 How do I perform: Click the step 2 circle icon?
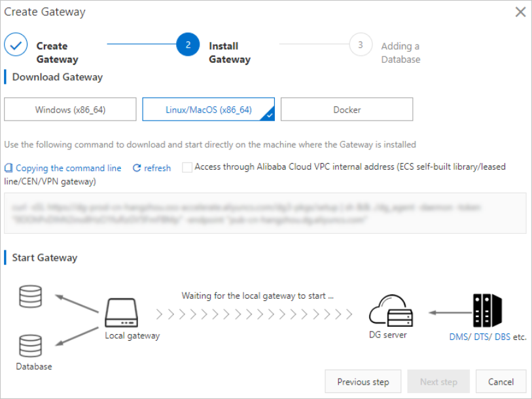[188, 45]
